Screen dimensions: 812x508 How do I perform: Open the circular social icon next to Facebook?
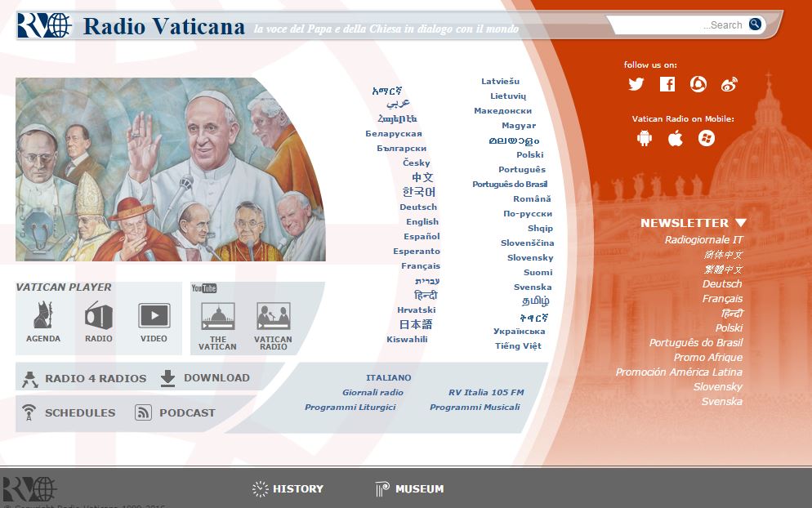[698, 84]
